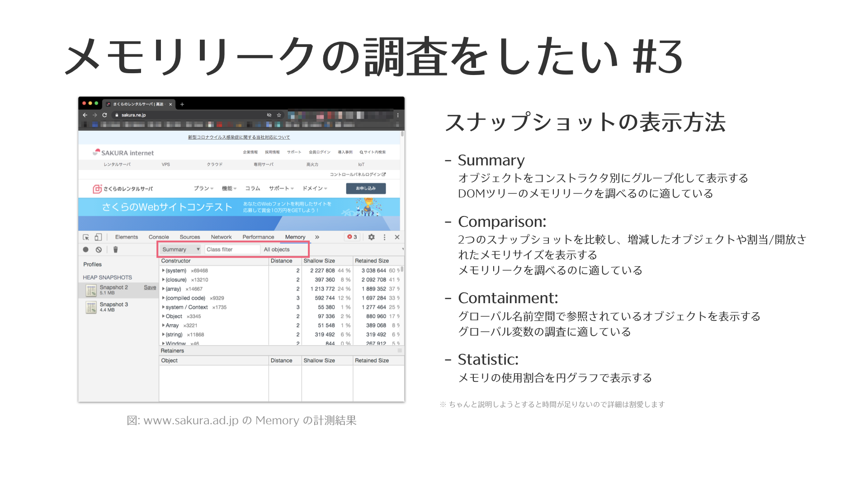Click the Constructor column header
The image size is (868, 488).
pos(214,261)
